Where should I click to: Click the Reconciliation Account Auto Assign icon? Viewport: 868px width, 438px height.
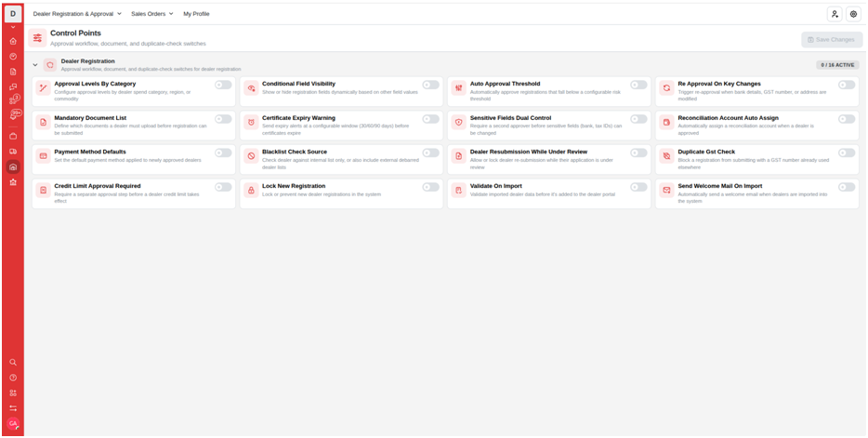[x=666, y=122]
